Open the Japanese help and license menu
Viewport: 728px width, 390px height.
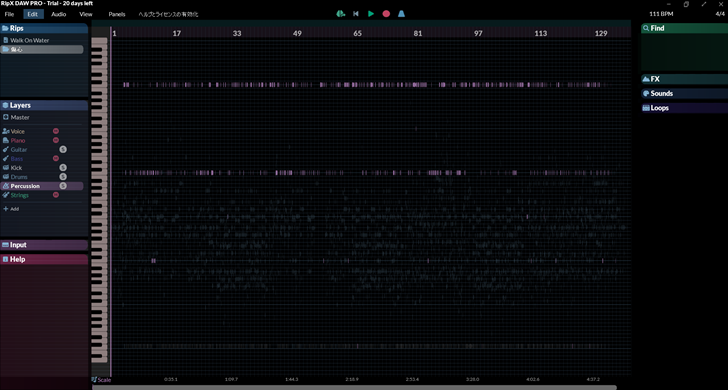pyautogui.click(x=168, y=14)
